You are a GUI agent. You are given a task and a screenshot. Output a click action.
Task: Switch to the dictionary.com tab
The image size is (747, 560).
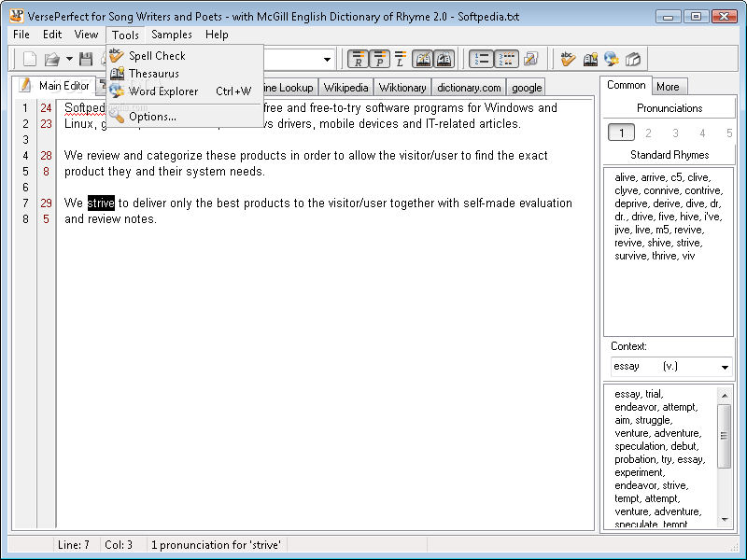click(469, 88)
